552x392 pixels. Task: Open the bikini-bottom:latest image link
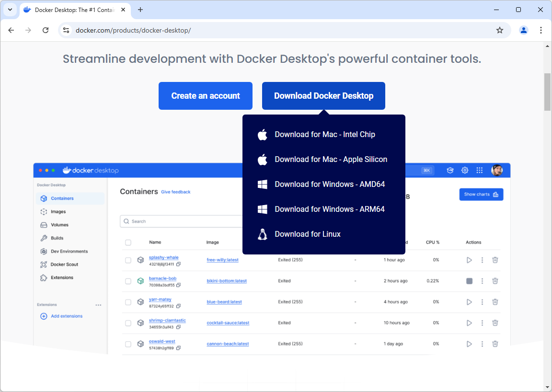pos(227,281)
